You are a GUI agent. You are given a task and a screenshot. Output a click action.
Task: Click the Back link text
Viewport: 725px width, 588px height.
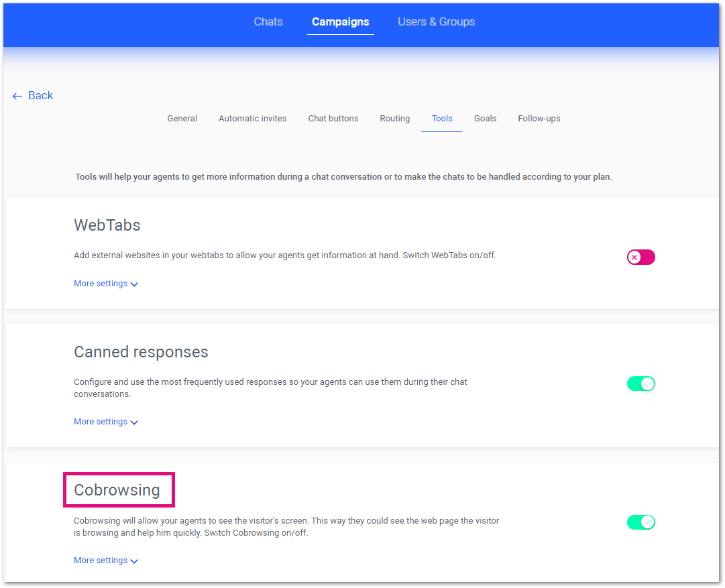point(41,95)
